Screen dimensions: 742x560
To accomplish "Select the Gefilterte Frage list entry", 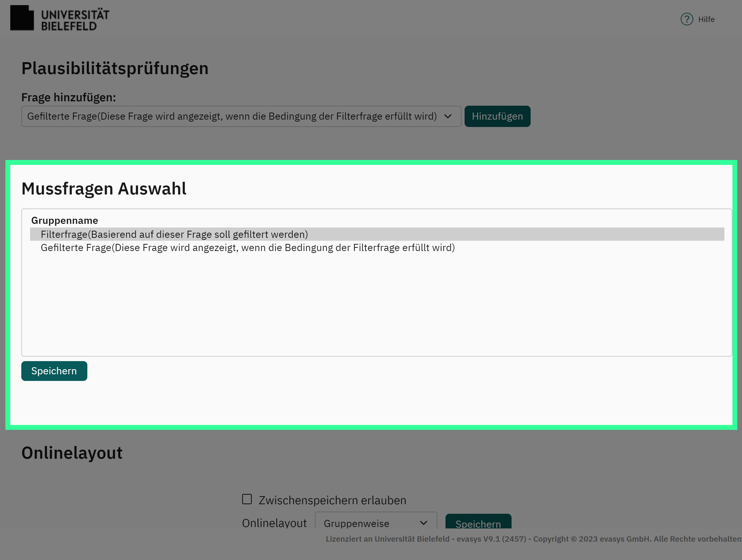I will (x=377, y=248).
